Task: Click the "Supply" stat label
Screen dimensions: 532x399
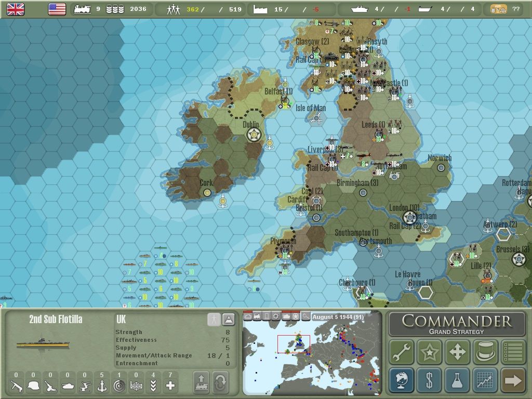Action: 126,348
